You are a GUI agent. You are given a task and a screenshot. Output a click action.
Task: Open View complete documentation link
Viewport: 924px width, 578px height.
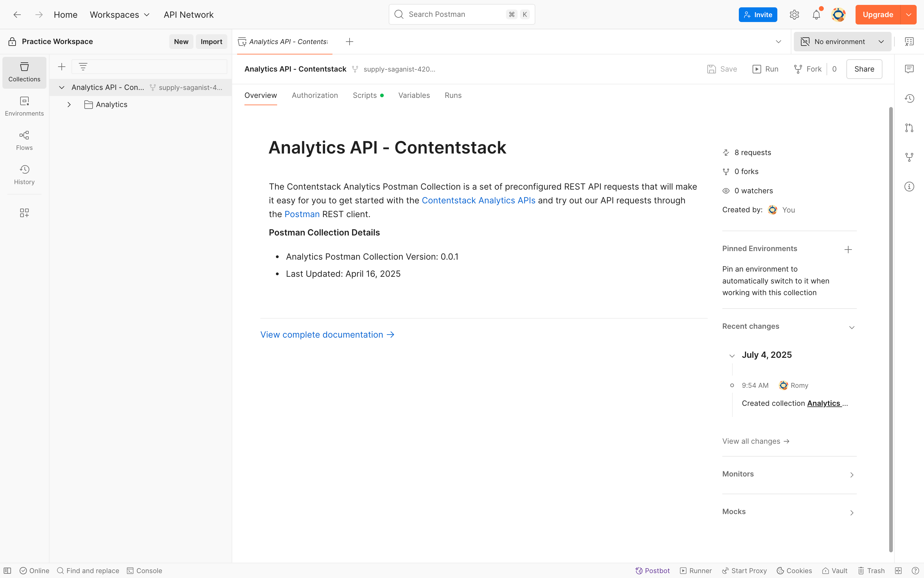327,335
